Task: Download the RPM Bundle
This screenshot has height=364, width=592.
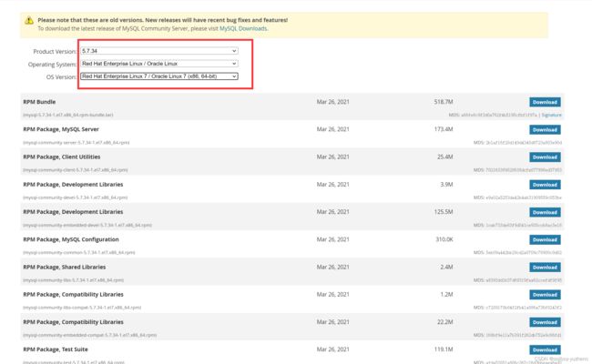Action: [545, 102]
